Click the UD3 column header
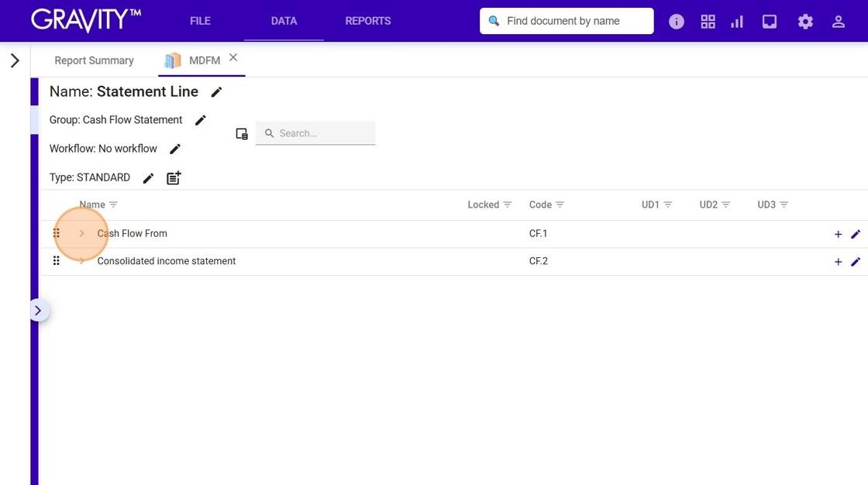The width and height of the screenshot is (868, 485). click(x=766, y=205)
